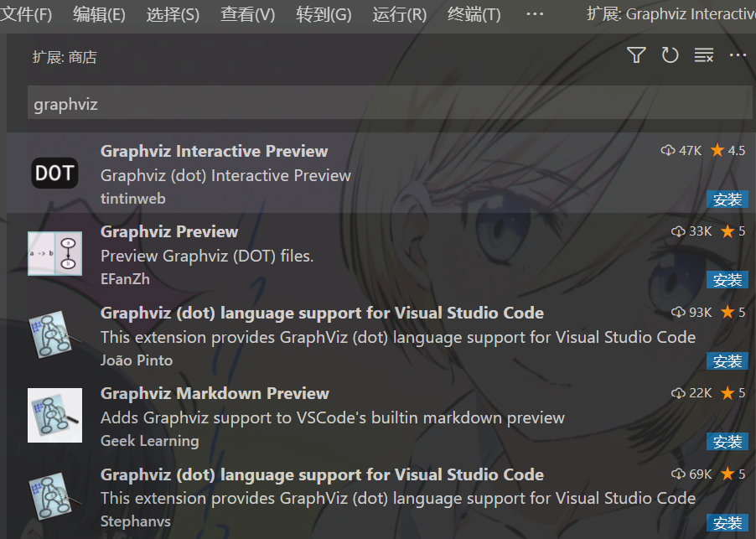The image size is (756, 539).
Task: Open the extensions filter funnel icon
Action: [x=636, y=54]
